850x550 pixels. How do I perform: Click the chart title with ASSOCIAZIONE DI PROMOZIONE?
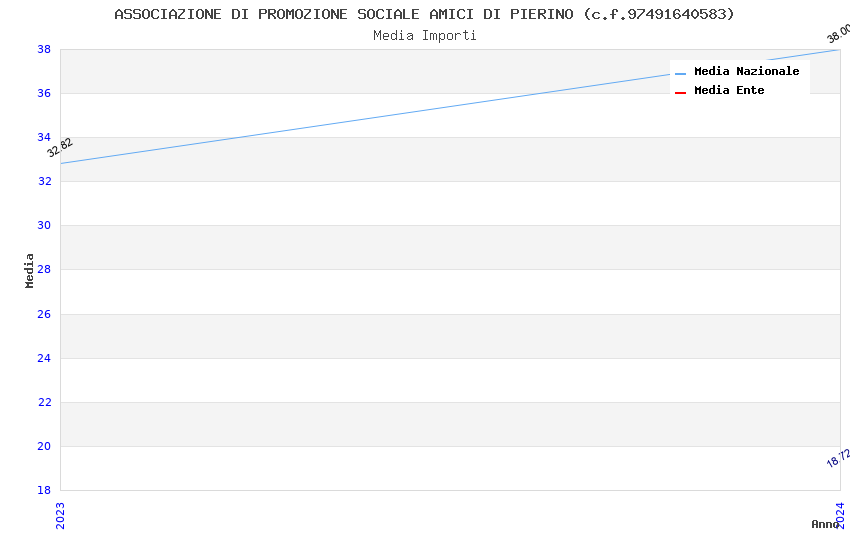[424, 14]
